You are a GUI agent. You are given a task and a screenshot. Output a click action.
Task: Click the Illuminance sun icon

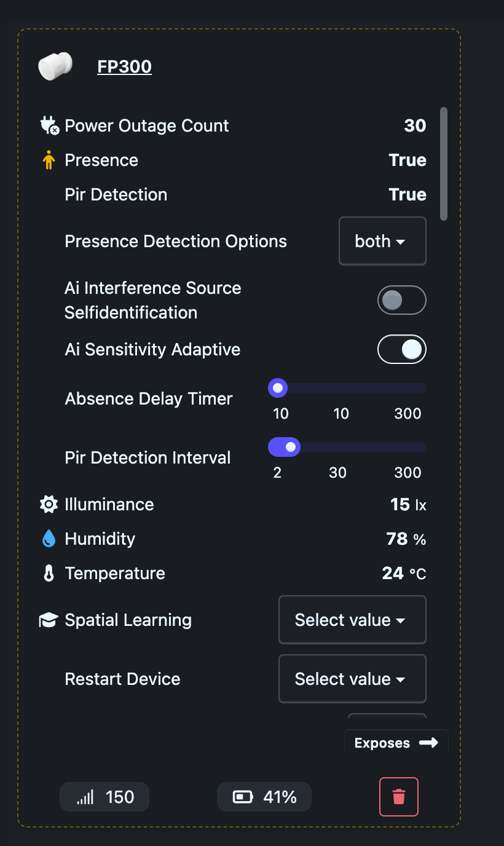tap(49, 505)
